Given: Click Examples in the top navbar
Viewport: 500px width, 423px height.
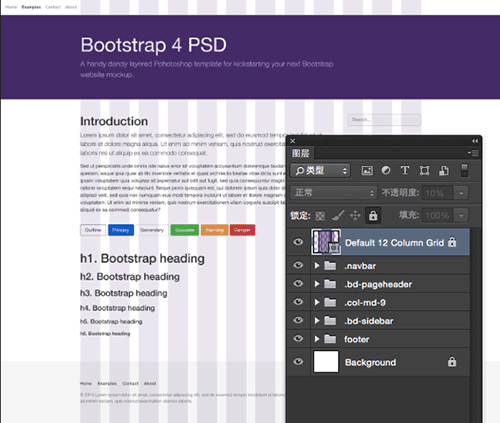Looking at the screenshot, I should tap(31, 7).
